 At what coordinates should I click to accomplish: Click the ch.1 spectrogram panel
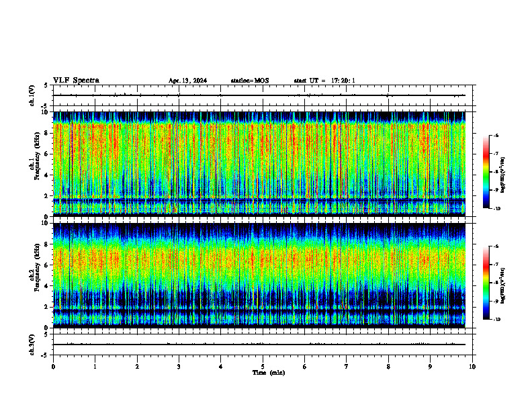(259, 163)
